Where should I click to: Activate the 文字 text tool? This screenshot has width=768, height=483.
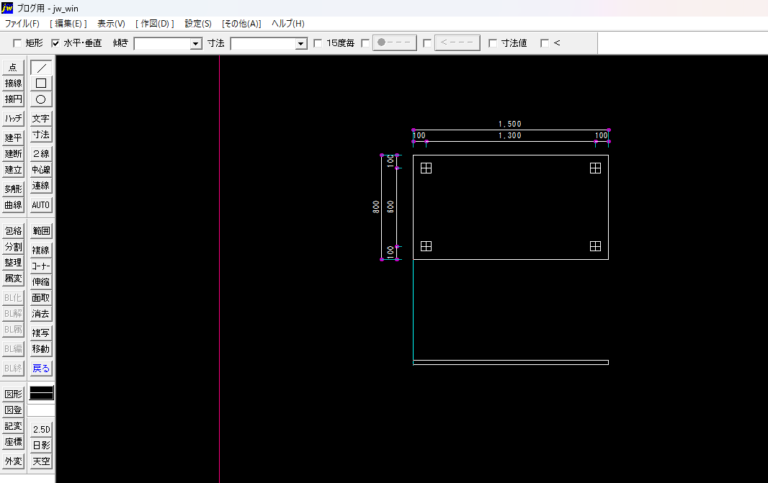[41, 118]
